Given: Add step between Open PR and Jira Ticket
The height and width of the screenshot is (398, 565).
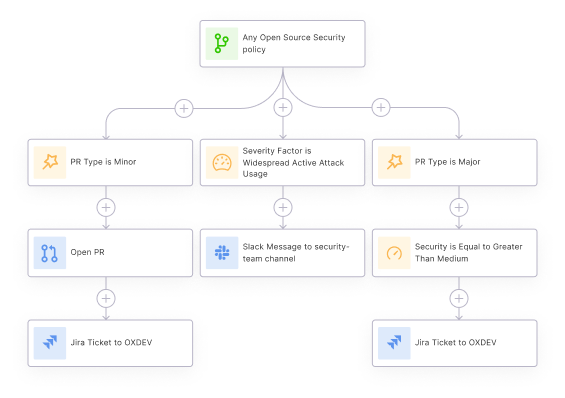Looking at the screenshot, I should (x=106, y=298).
